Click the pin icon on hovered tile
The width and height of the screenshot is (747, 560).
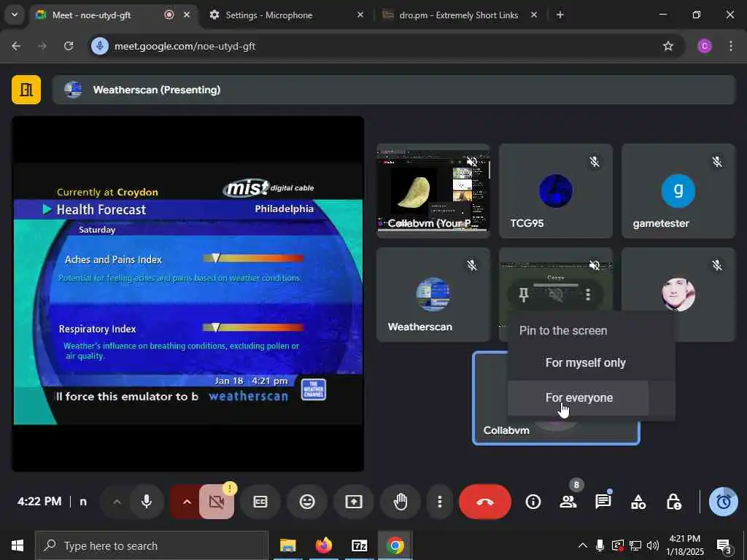[524, 295]
